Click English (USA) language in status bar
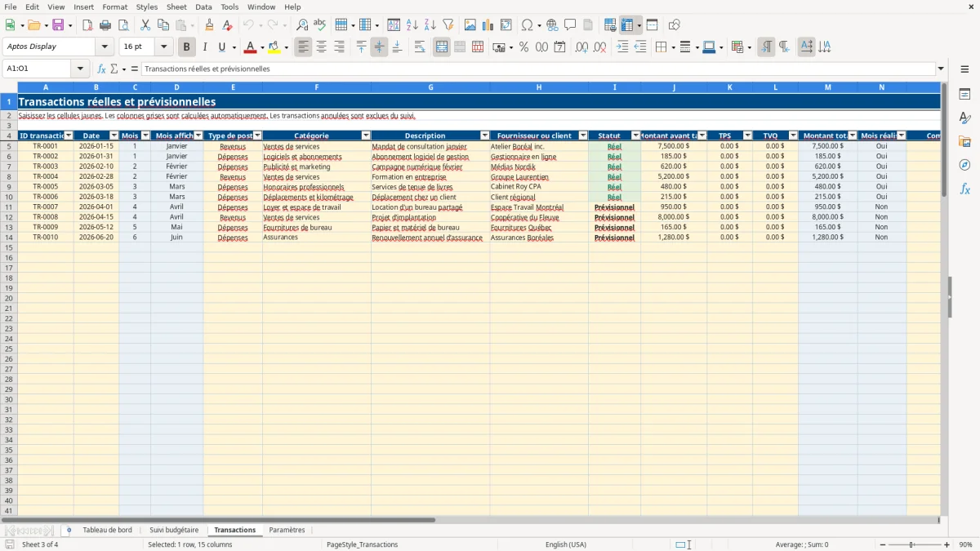980x551 pixels. tap(566, 544)
